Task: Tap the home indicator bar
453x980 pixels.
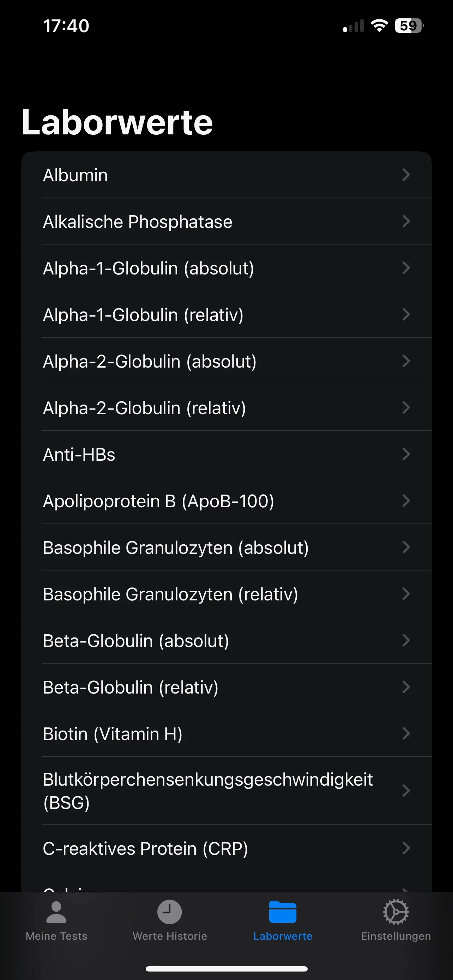Action: [x=227, y=969]
